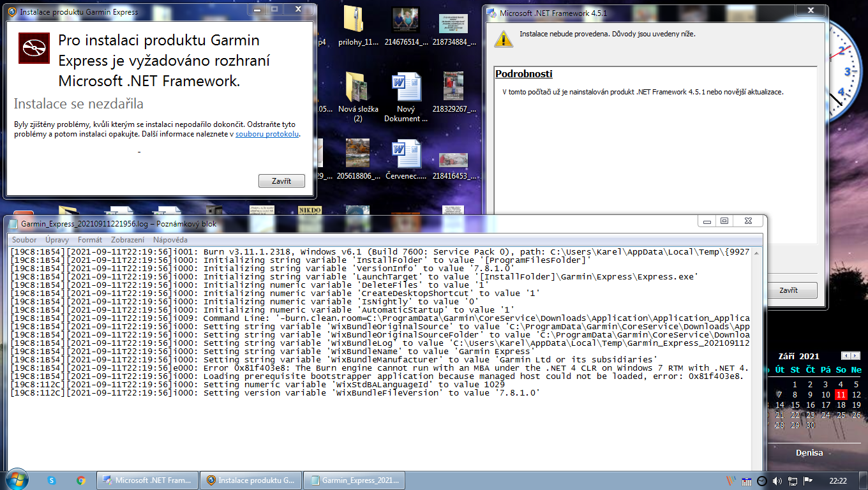The width and height of the screenshot is (868, 490).
Task: Click the log line initializing 'CreateDesktopShortcut'
Action: (276, 293)
